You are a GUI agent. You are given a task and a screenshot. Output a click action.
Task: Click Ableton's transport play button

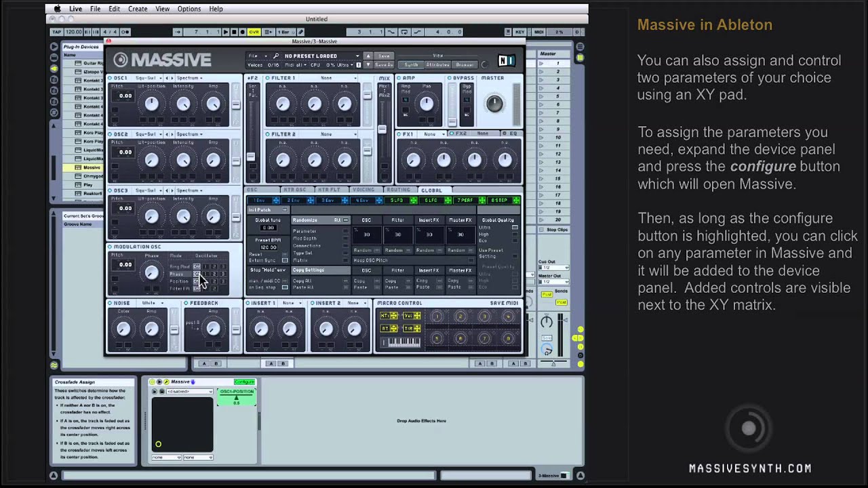pos(226,32)
